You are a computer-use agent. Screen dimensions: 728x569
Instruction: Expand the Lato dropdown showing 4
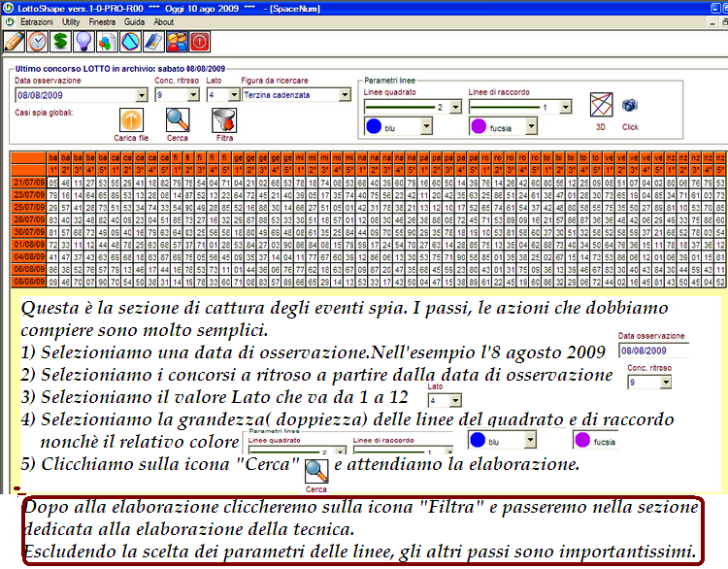click(x=234, y=95)
